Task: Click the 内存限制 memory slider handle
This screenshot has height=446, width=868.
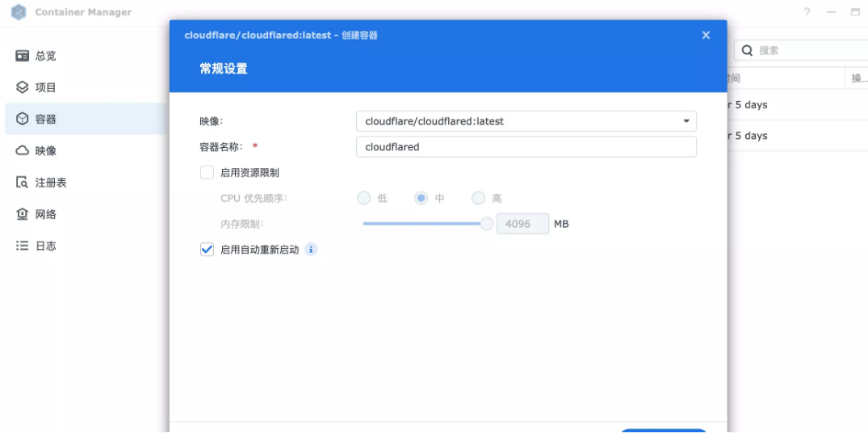Action: point(487,223)
